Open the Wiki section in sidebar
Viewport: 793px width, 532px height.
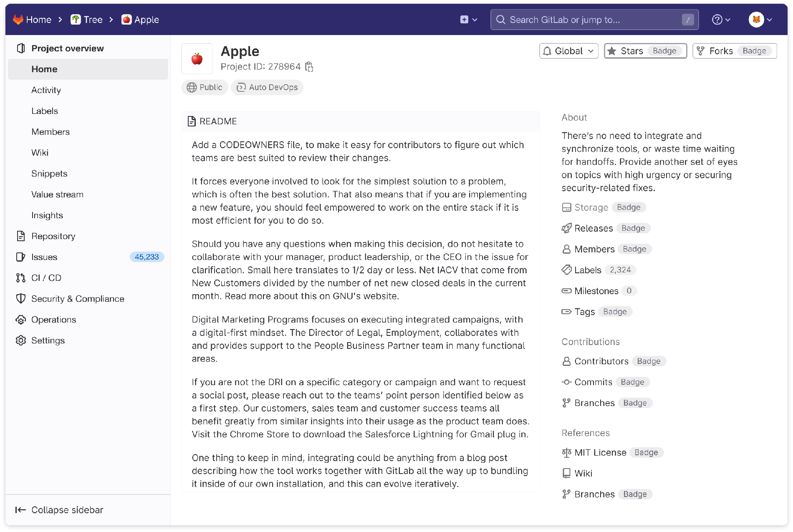point(40,152)
